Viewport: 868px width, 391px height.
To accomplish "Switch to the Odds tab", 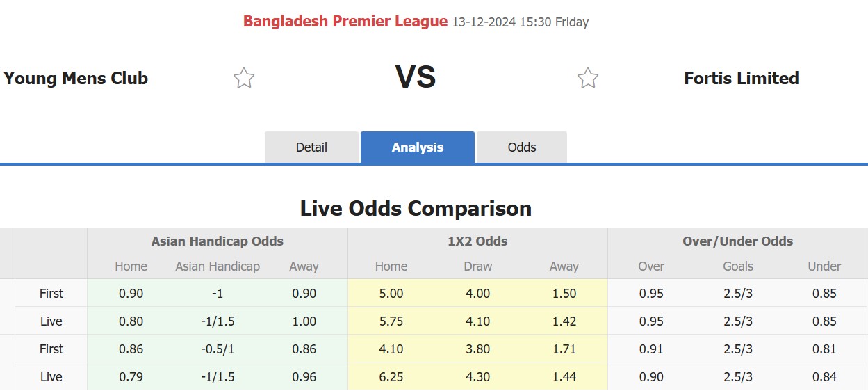I will pyautogui.click(x=522, y=147).
